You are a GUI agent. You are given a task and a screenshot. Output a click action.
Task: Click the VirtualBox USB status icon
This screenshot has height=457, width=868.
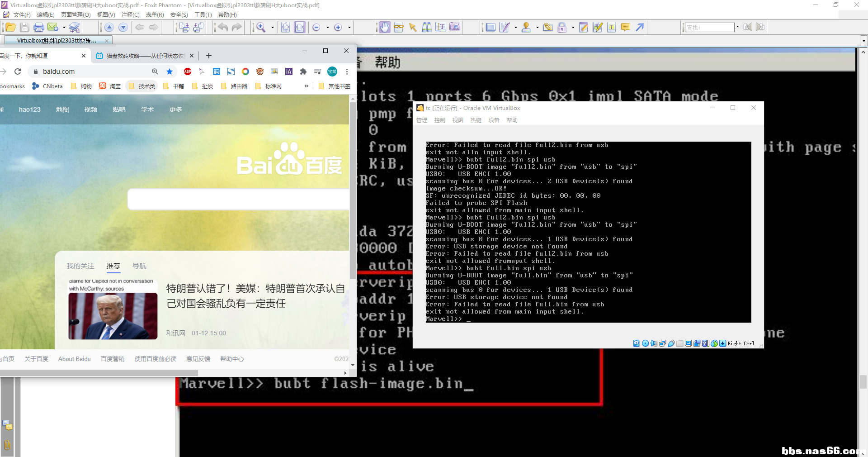pos(671,343)
